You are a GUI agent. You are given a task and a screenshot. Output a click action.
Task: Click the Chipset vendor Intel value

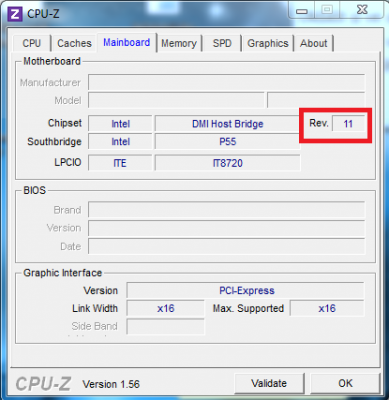click(x=120, y=124)
